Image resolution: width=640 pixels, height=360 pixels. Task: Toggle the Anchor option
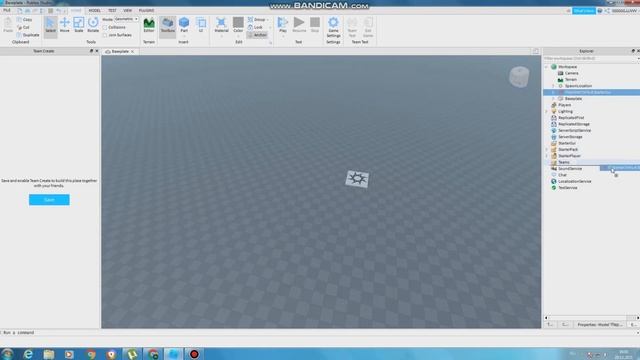257,35
